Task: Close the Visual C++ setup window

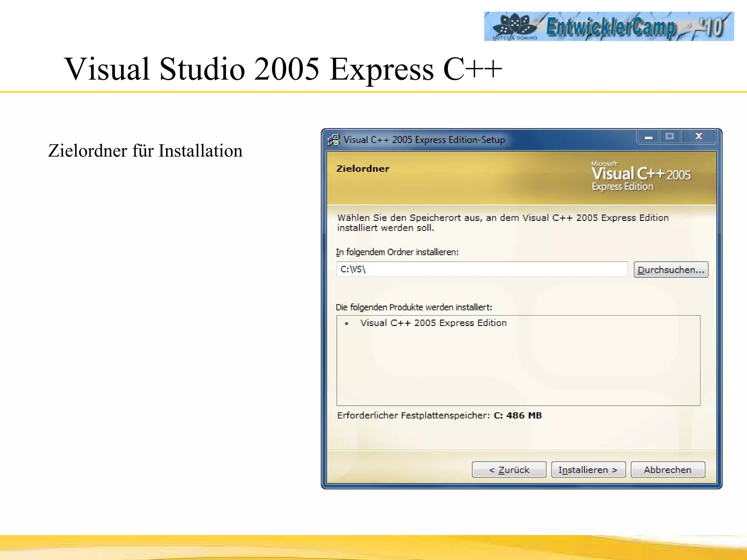Action: point(698,136)
